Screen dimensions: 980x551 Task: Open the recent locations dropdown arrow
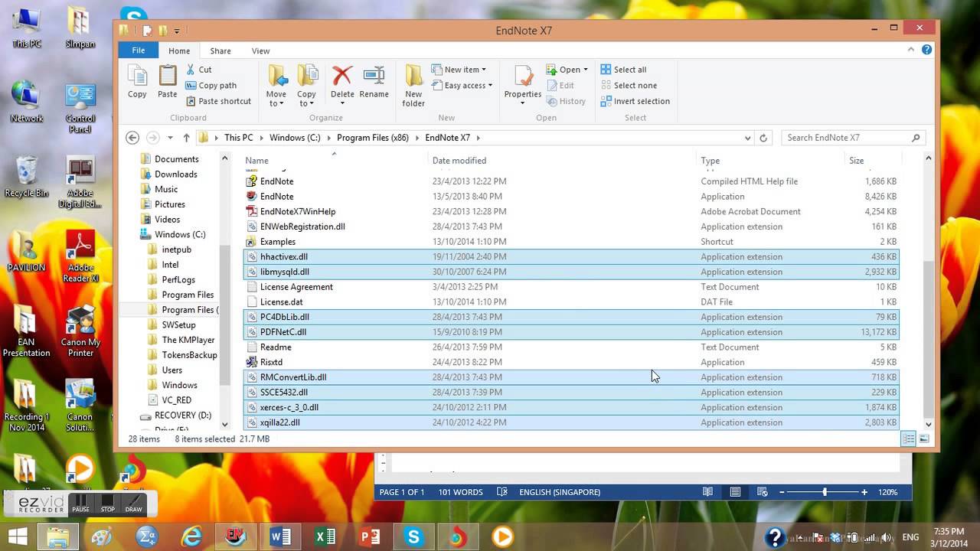[x=171, y=139]
